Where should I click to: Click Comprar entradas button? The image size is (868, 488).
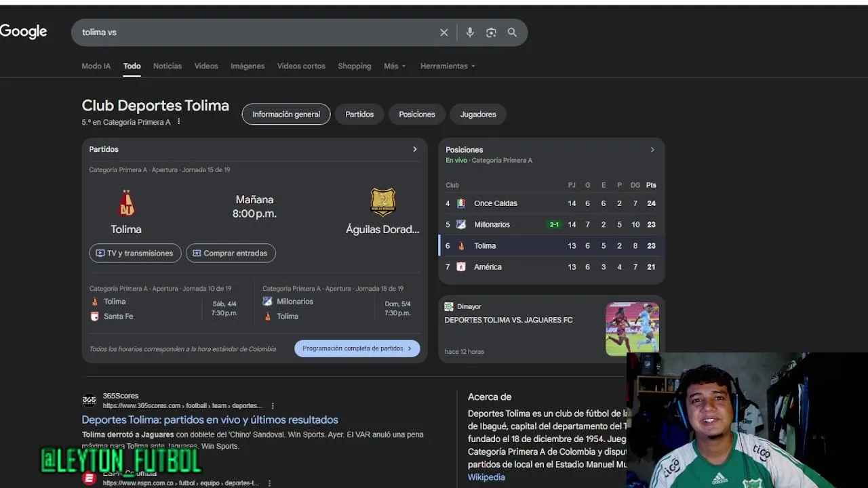231,253
